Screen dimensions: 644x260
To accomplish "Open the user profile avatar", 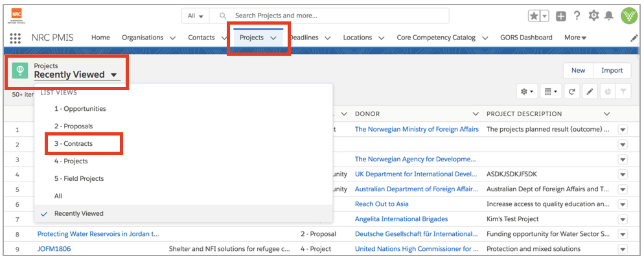I will [x=629, y=16].
